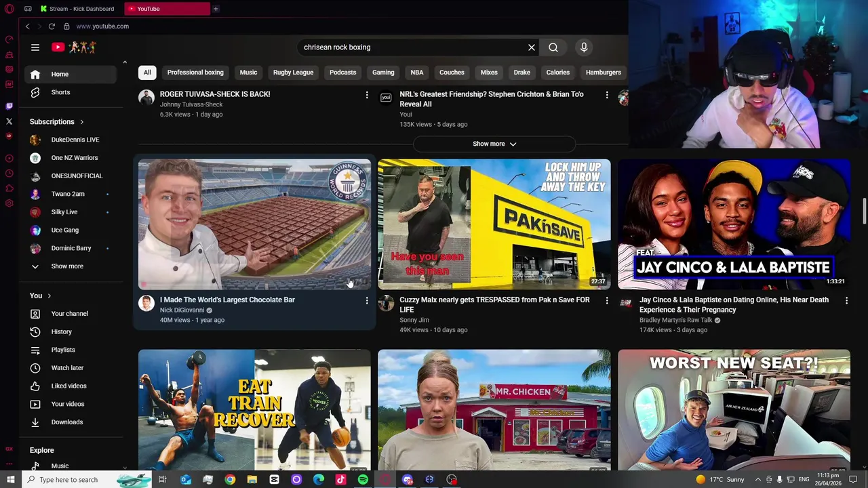This screenshot has width=868, height=488.
Task: Click the magnifier search button
Action: [553, 47]
